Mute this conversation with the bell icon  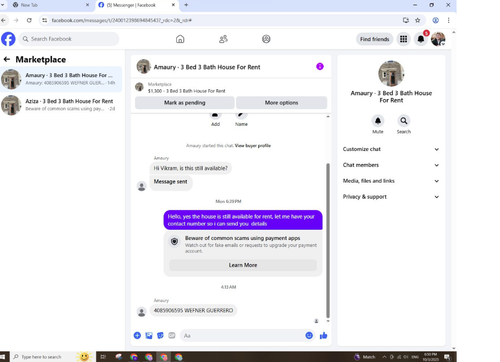click(378, 121)
